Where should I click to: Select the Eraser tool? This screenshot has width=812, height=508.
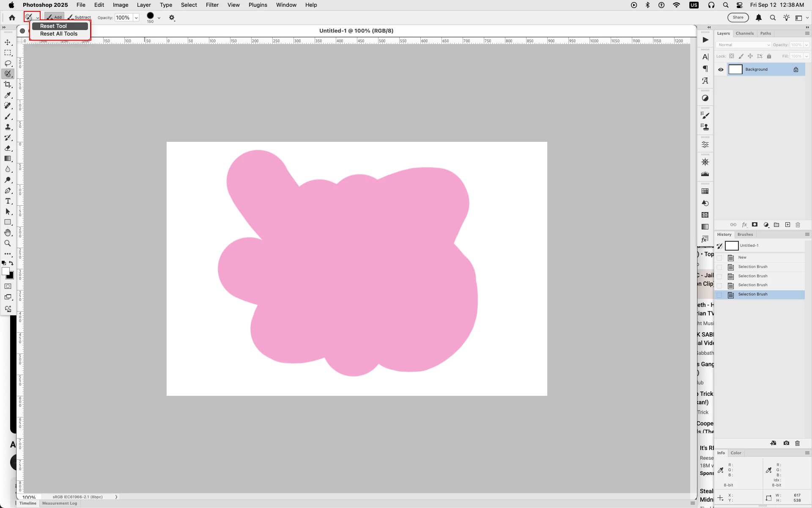[8, 148]
